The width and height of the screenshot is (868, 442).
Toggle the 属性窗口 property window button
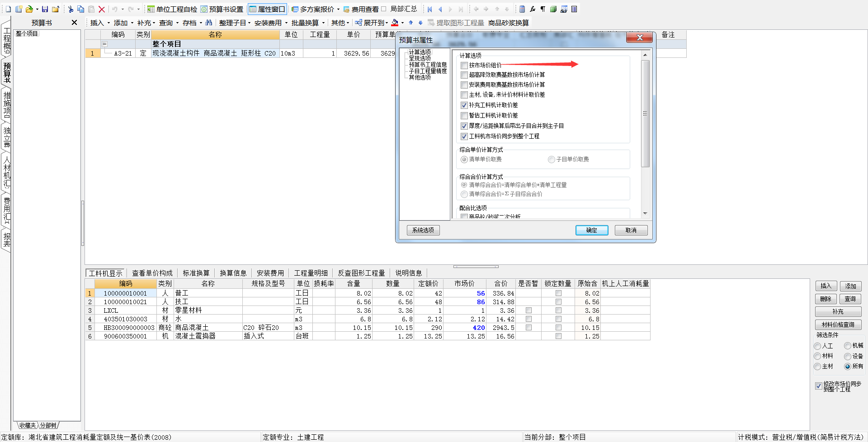[x=267, y=9]
